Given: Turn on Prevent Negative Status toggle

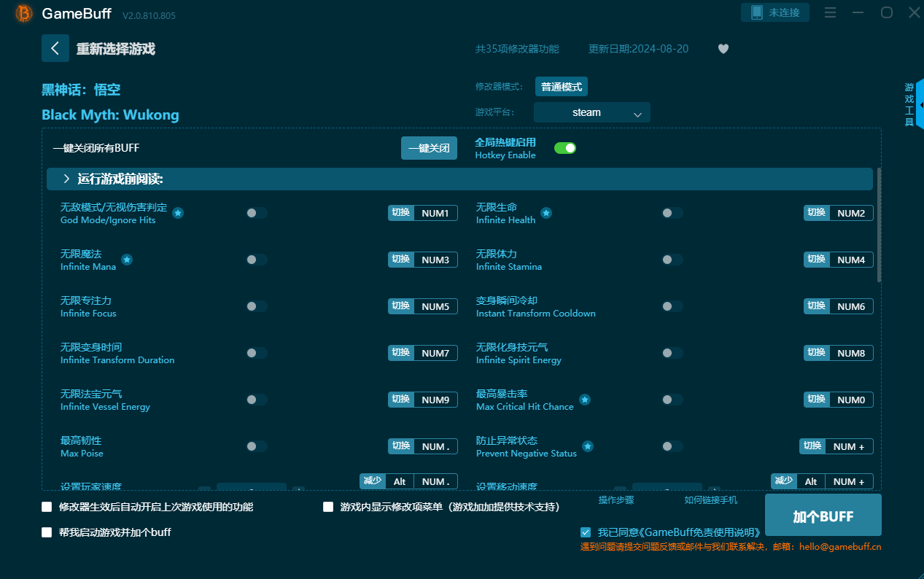Looking at the screenshot, I should pyautogui.click(x=672, y=446).
